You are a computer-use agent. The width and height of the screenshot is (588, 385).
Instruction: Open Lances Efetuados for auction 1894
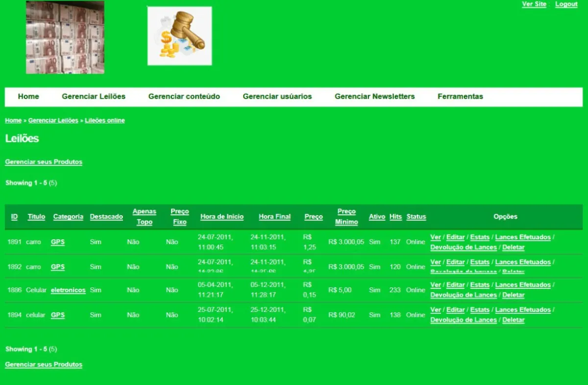pyautogui.click(x=523, y=310)
